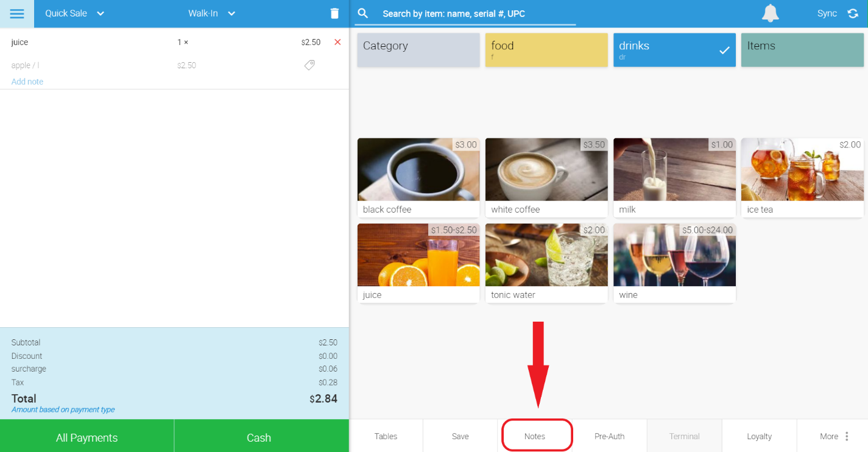The height and width of the screenshot is (452, 868).
Task: Click 'Amount based on payment type' text
Action: coord(63,409)
